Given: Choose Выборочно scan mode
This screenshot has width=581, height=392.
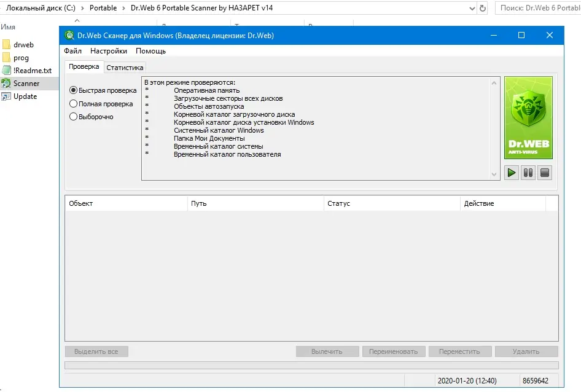Looking at the screenshot, I should click(x=92, y=117).
